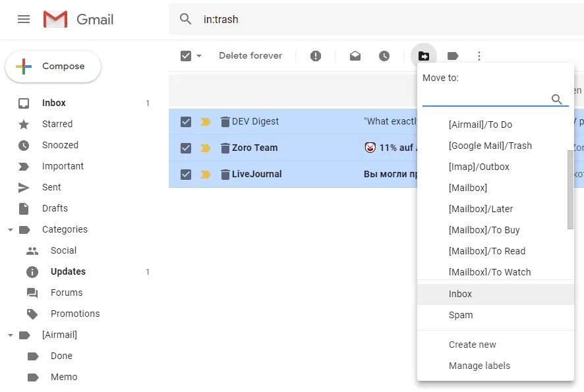584x392 pixels.
Task: Click the Labels tag icon in toolbar
Action: point(453,56)
